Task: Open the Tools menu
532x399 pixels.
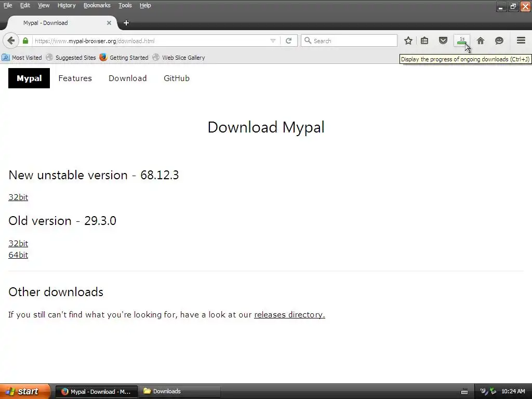Action: (x=125, y=5)
